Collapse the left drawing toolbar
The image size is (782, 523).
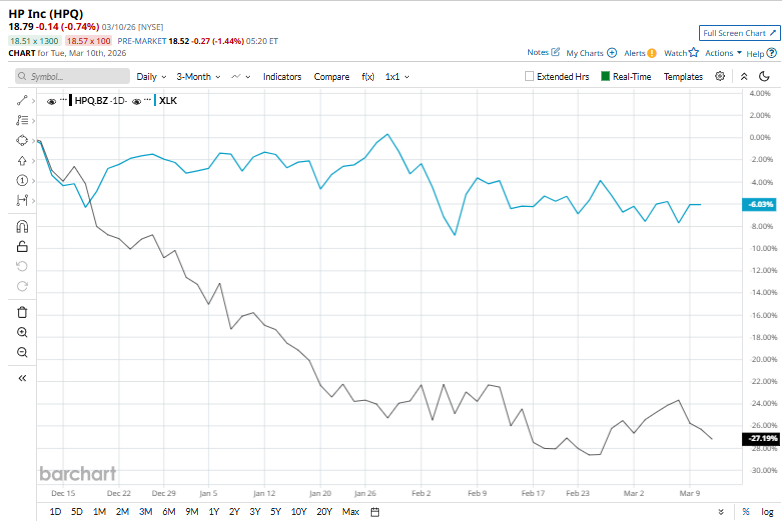tap(22, 378)
